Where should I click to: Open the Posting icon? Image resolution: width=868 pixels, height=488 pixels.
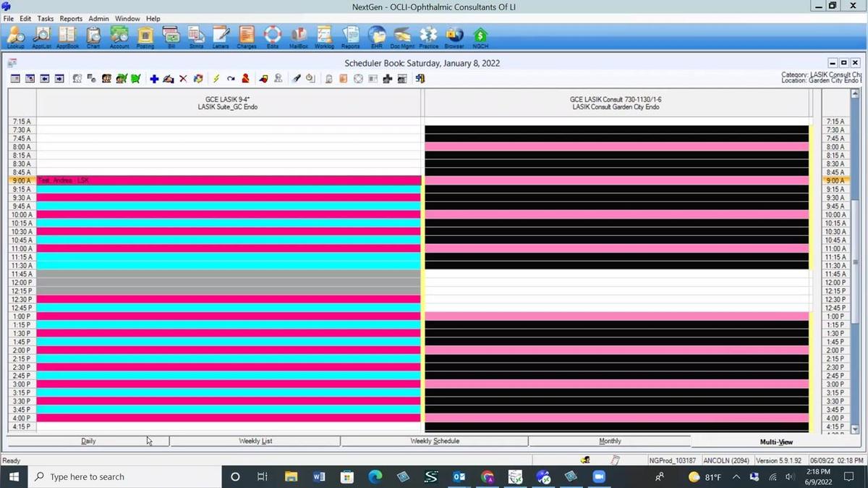[x=145, y=36]
